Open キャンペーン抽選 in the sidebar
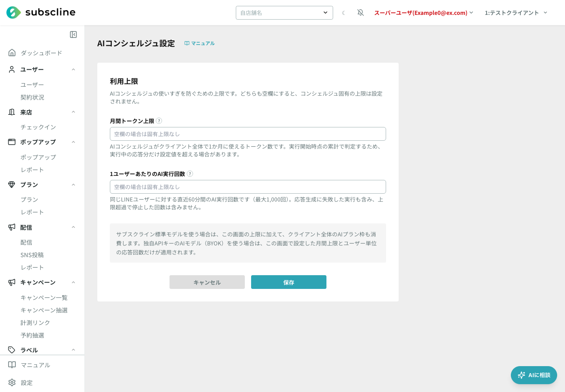This screenshot has height=392, width=565. tap(44, 310)
